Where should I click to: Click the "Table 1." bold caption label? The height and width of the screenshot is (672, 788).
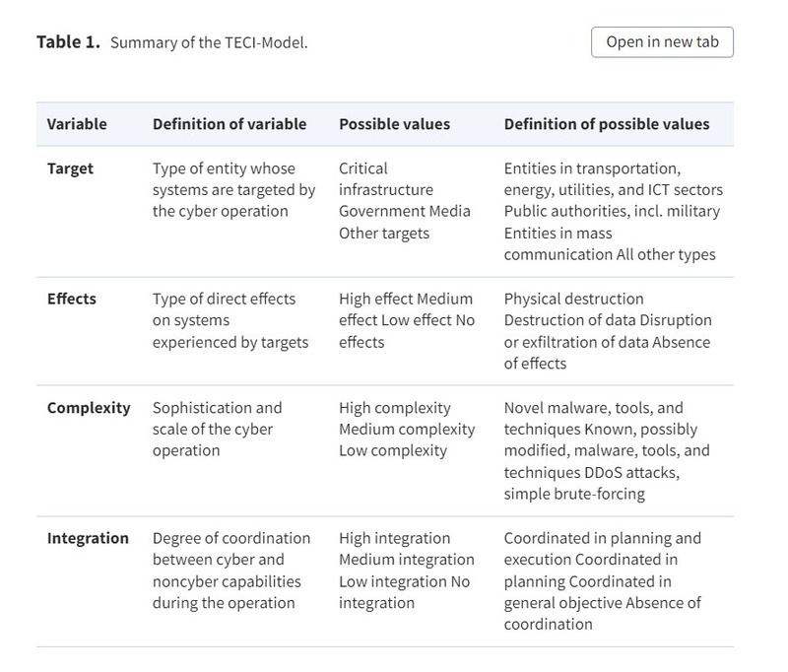coord(68,42)
